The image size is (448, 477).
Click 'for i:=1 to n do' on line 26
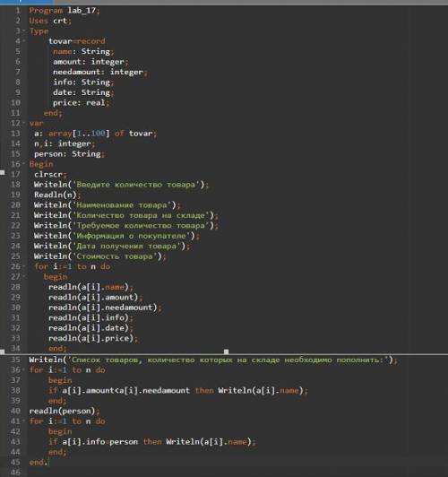click(x=72, y=266)
